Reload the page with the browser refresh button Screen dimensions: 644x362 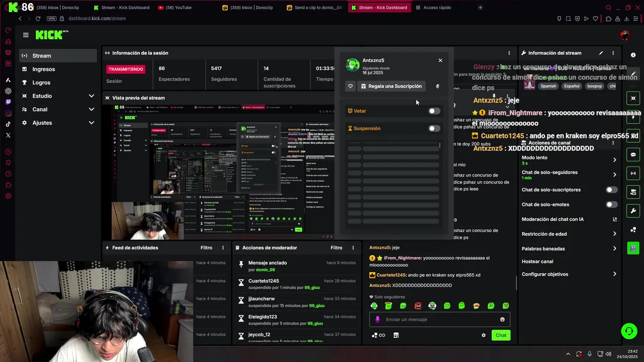[x=38, y=19]
